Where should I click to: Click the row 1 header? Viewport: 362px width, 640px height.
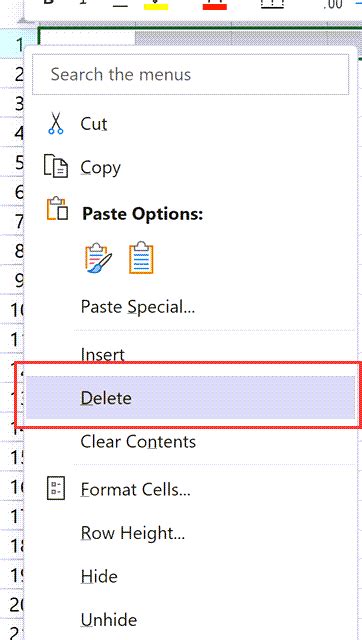click(18, 43)
